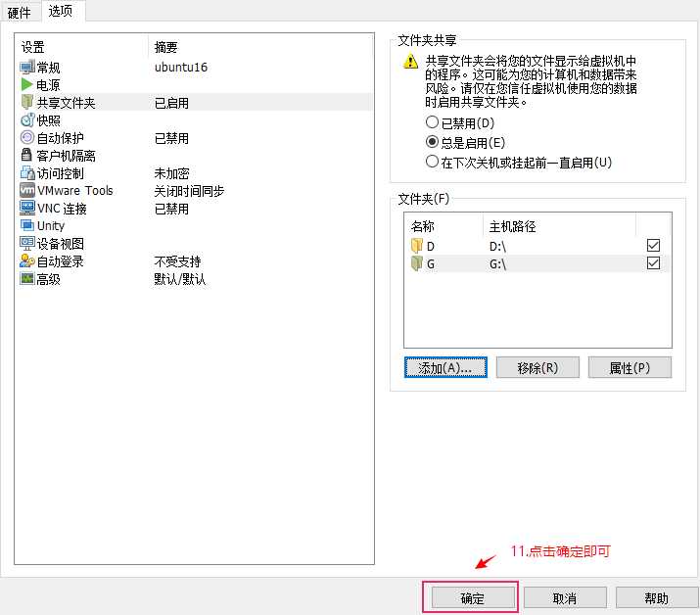Click the 名称 column header
The image size is (700, 615).
point(422,226)
